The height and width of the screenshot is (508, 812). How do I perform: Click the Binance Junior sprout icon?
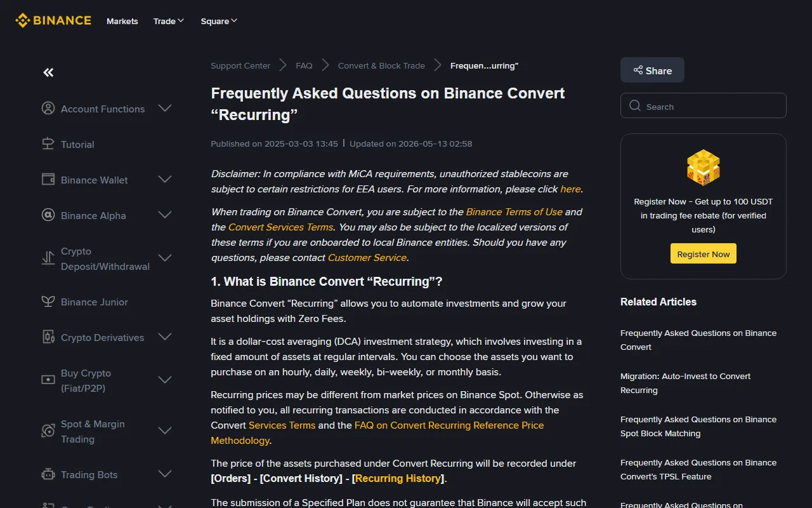coord(48,301)
